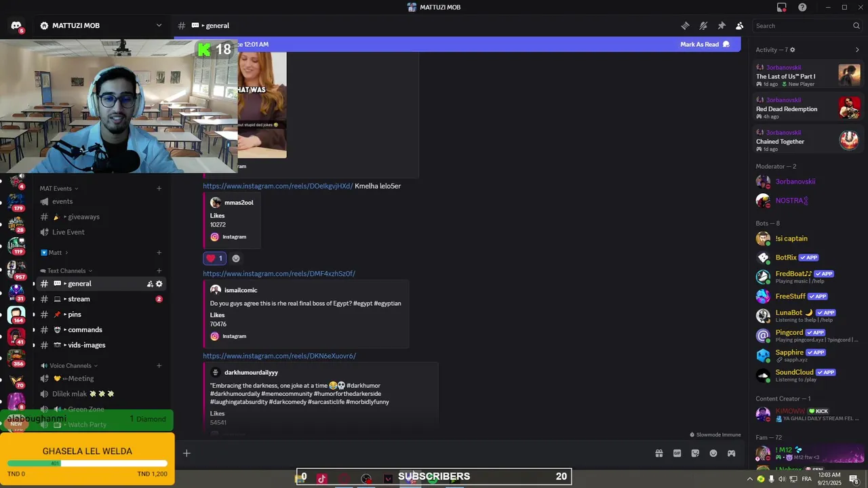This screenshot has height=488, width=868.
Task: Click the magnifier icon in search box
Action: tap(856, 26)
